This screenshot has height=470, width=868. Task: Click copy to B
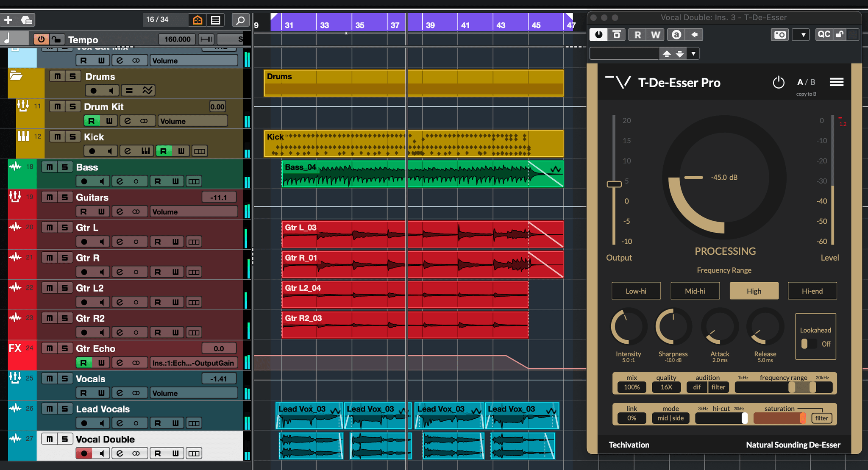pyautogui.click(x=806, y=94)
